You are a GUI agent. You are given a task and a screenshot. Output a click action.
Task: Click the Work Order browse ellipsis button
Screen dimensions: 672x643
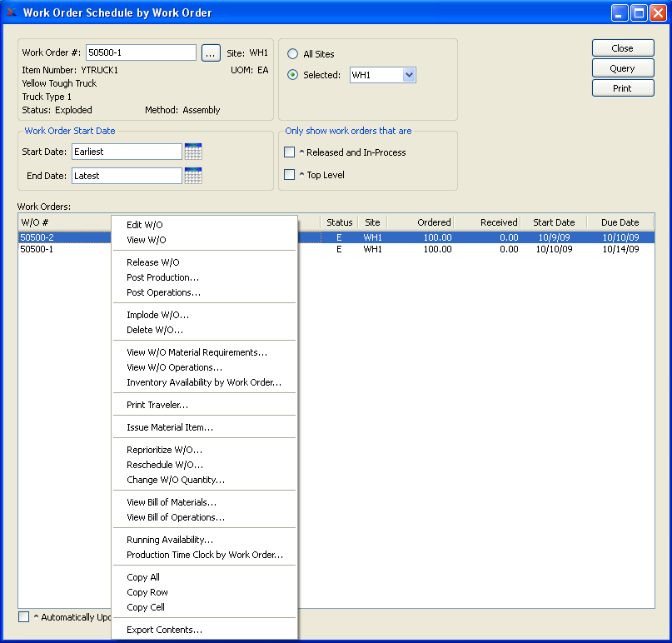pos(210,53)
